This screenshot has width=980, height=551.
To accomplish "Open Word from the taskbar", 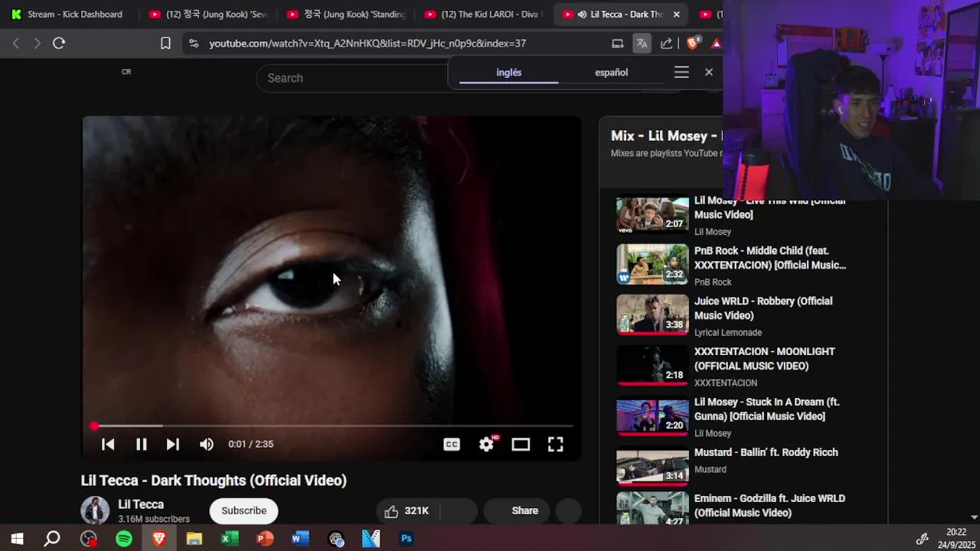I will [300, 539].
